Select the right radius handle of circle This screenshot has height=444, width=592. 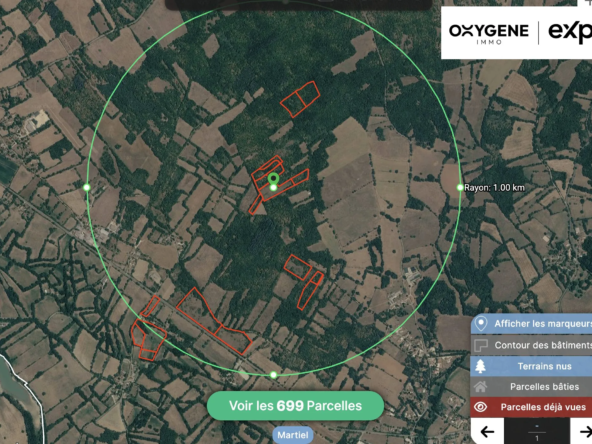[x=460, y=187]
